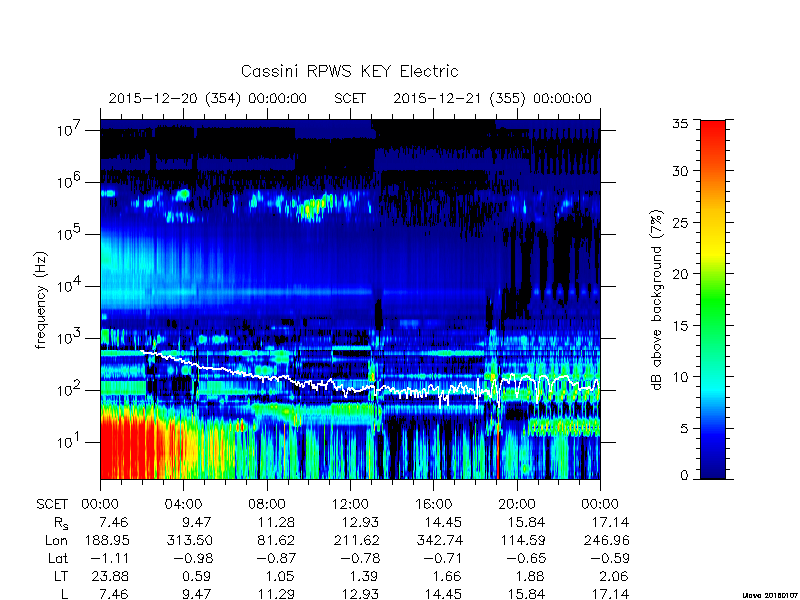Click the color bar value 35
Image resolution: width=800 pixels, height=600 pixels.
pos(680,123)
